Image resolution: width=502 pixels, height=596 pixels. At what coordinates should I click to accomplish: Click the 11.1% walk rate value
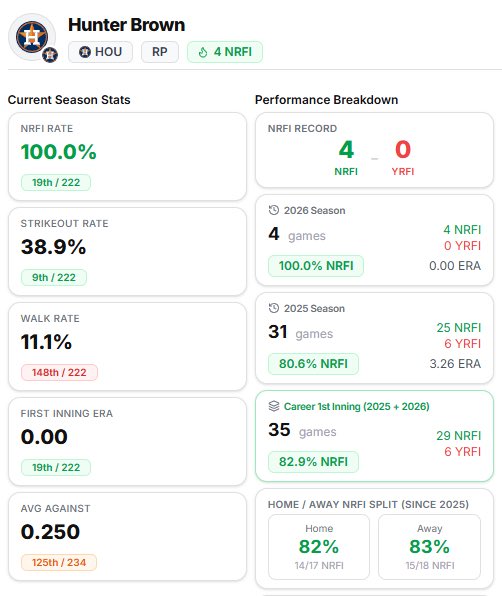click(46, 342)
